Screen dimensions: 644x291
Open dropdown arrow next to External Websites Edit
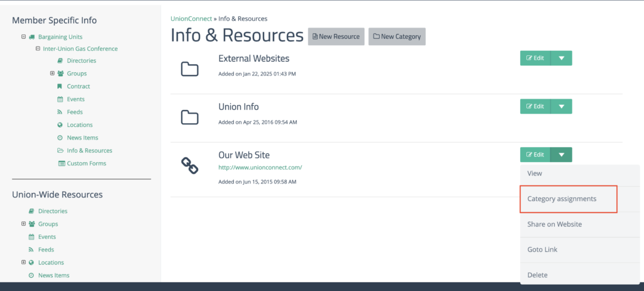point(561,58)
